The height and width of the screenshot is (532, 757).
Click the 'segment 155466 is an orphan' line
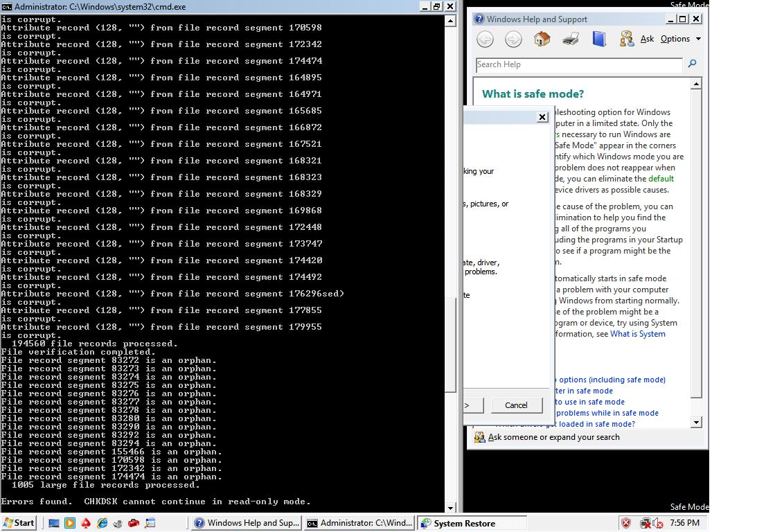[112, 452]
